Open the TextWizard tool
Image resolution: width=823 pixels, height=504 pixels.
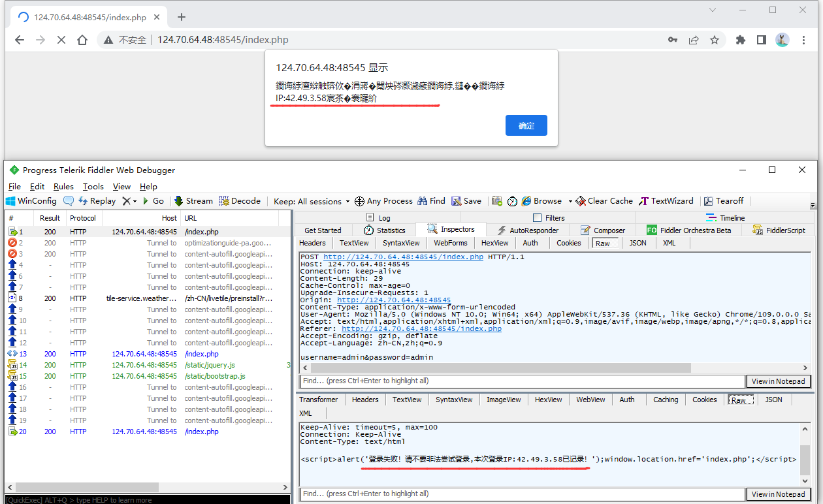[666, 201]
